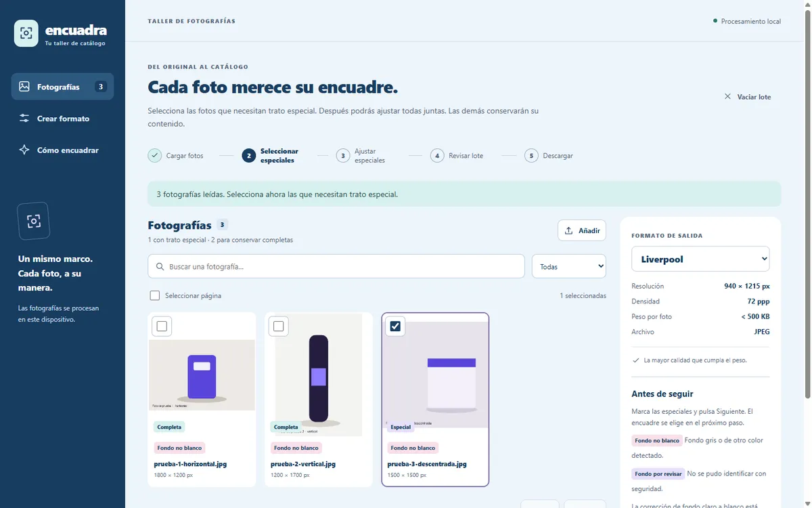Check the prueba-2-vertical.jpg checkbox
The image size is (812, 508).
[x=278, y=326]
